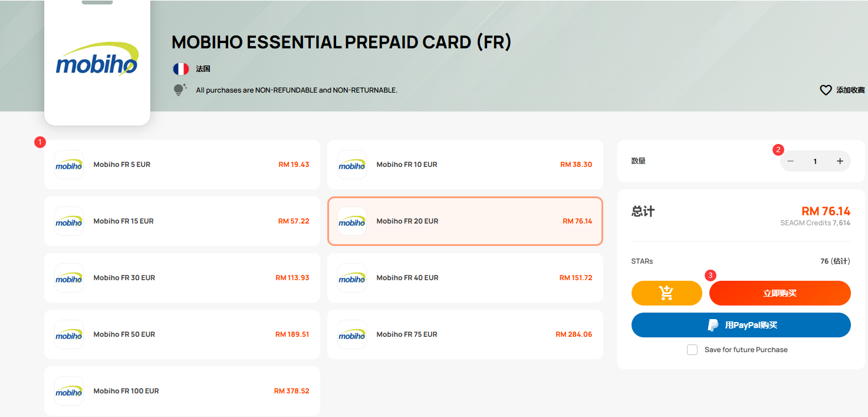Increase quantity with plus button
This screenshot has height=417, width=868.
tap(840, 161)
